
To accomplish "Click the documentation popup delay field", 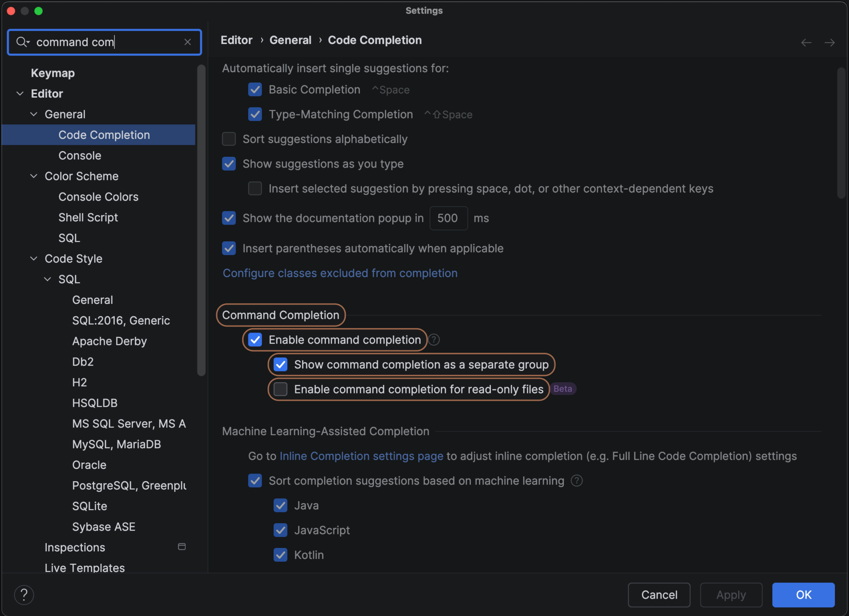I will click(448, 218).
